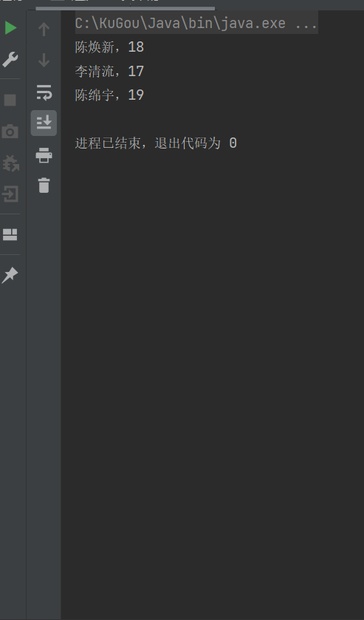Click the output line 李清流，17

(x=109, y=71)
